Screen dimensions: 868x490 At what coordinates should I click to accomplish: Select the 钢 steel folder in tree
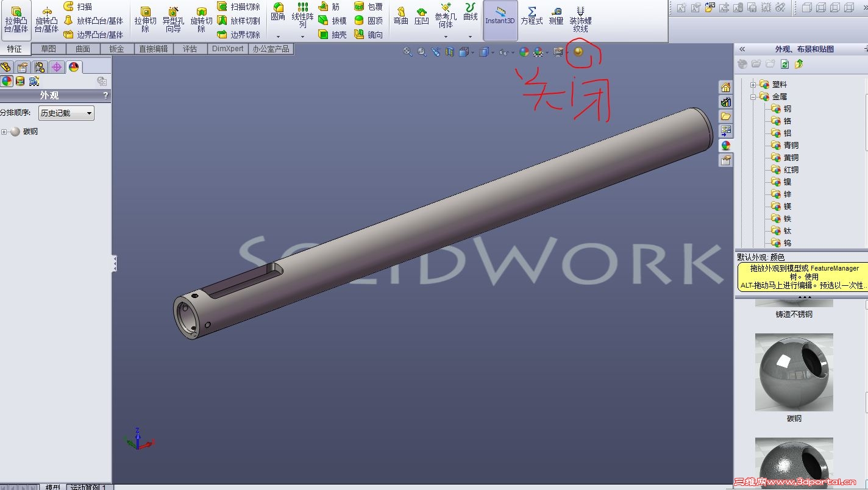(x=781, y=109)
